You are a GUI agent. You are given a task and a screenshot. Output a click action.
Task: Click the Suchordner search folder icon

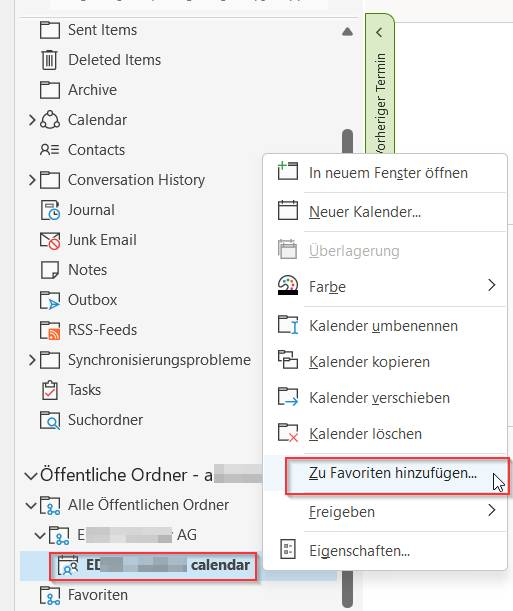tap(50, 420)
